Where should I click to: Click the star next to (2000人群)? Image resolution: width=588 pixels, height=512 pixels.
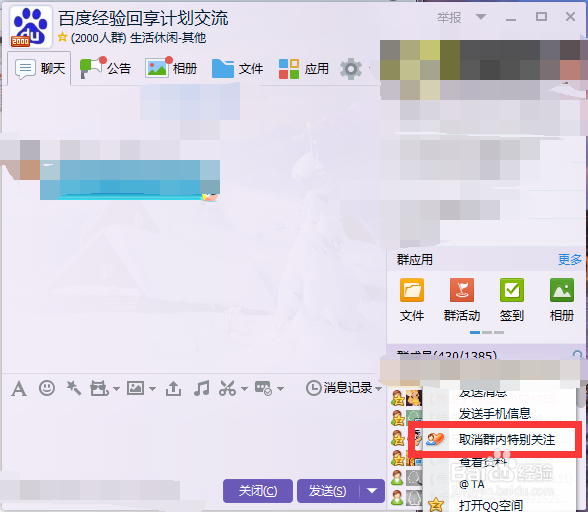[63, 37]
